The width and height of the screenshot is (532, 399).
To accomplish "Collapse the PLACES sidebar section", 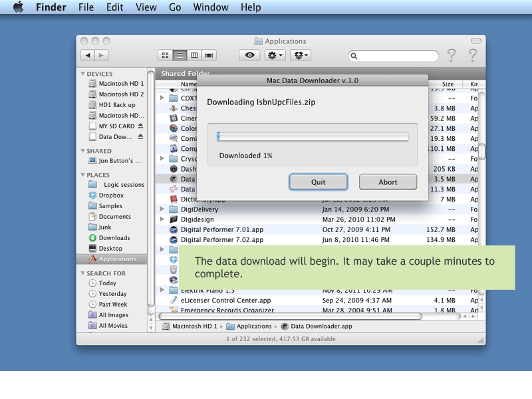I will pyautogui.click(x=82, y=175).
